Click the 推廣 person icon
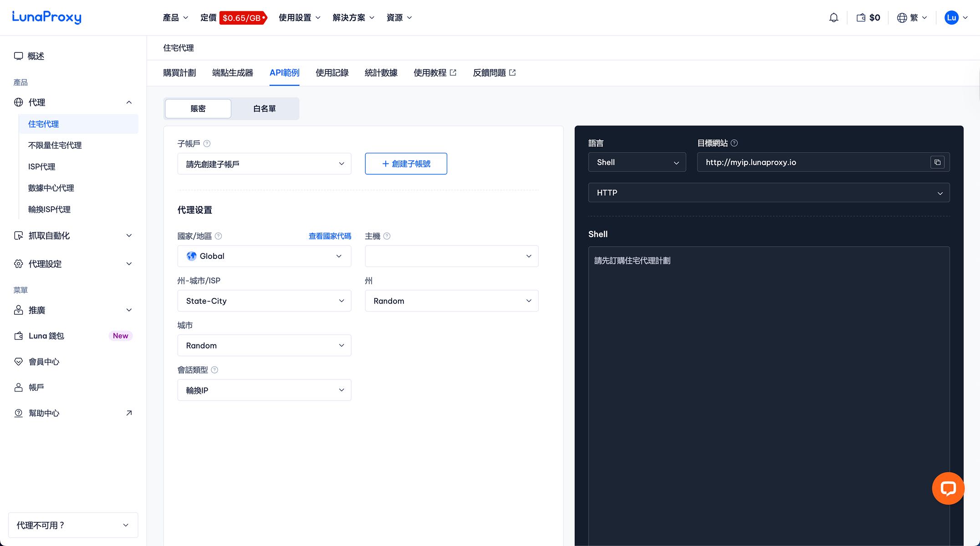 click(18, 310)
